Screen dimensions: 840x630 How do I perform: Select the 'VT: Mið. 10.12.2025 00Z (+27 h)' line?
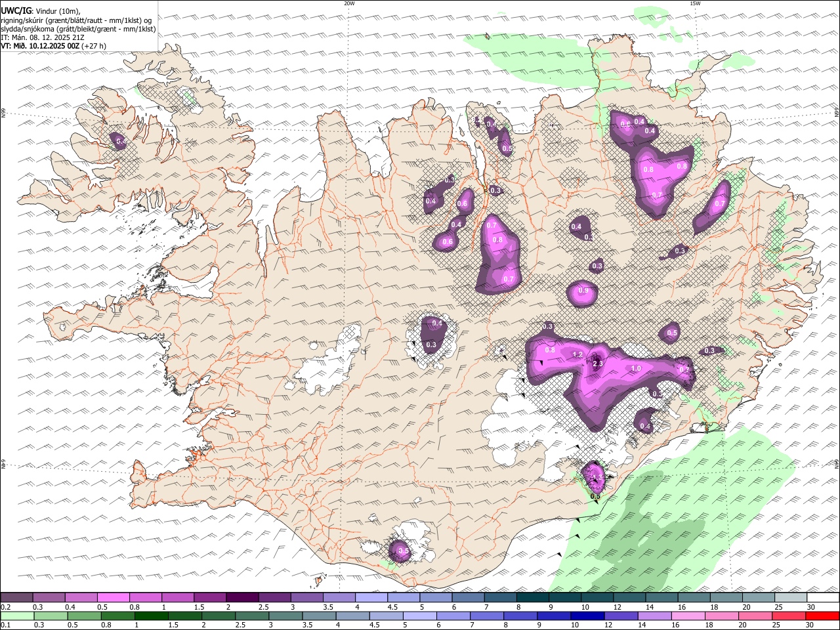pos(54,46)
